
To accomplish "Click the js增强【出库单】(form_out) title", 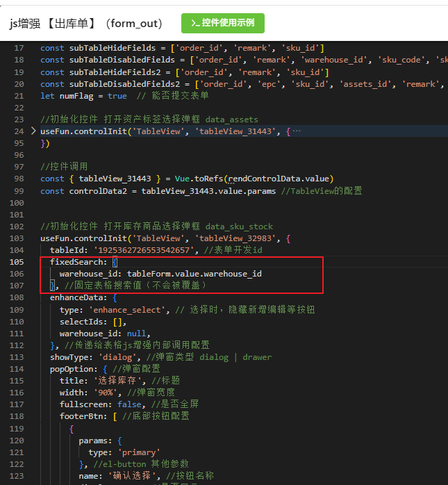I will [x=86, y=24].
